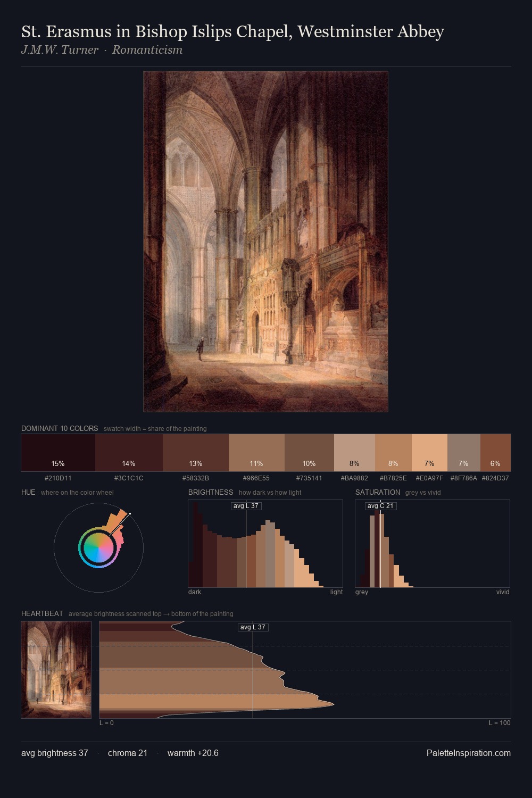Click the 'HEARTBEAT' section heading
The image size is (532, 798).
42,613
